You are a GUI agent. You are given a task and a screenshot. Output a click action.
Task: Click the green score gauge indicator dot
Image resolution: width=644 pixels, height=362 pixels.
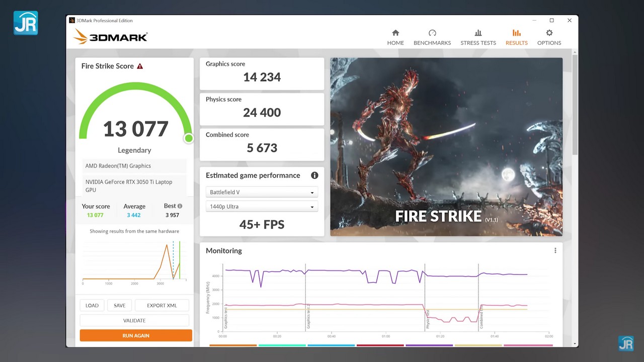click(x=189, y=138)
